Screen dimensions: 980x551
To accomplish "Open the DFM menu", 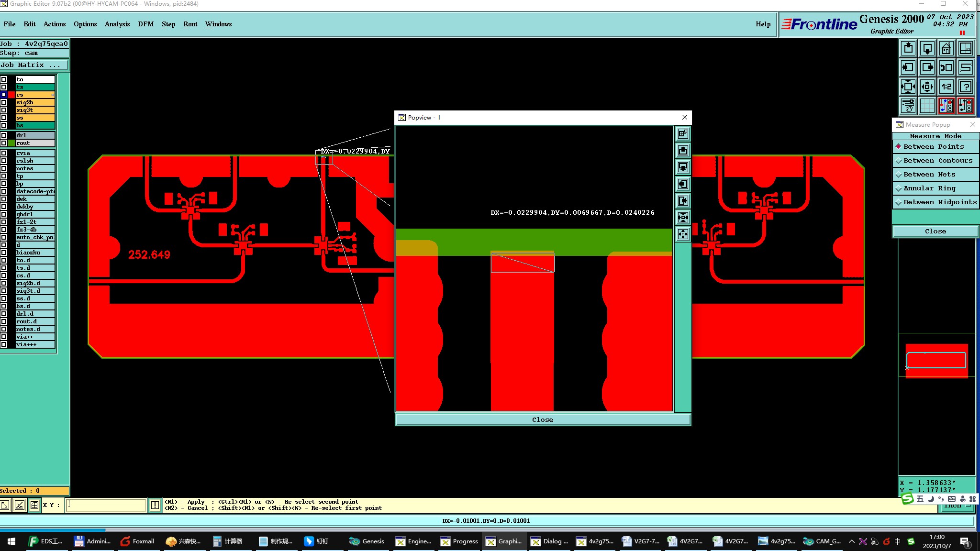I will point(145,24).
